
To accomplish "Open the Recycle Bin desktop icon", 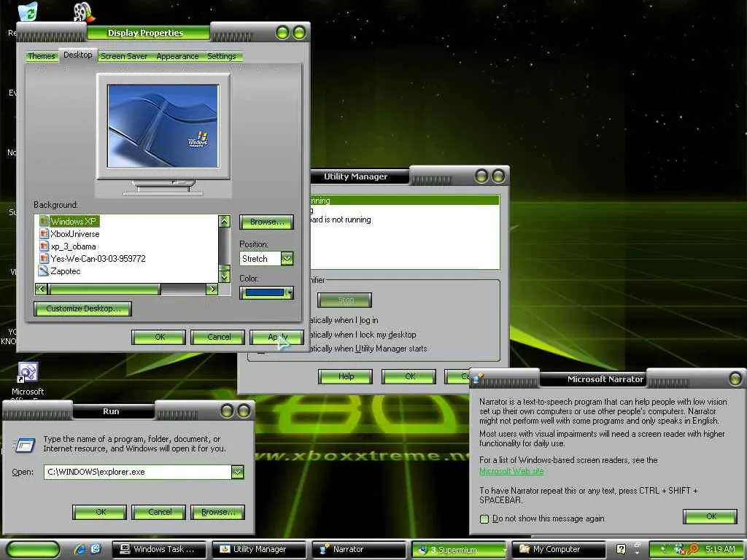I will [28, 12].
